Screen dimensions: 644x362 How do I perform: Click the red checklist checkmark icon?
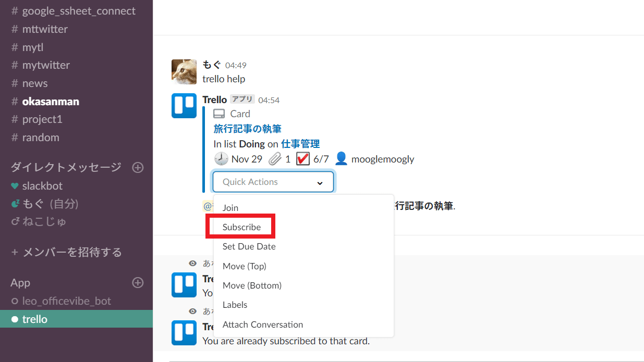pos(303,159)
